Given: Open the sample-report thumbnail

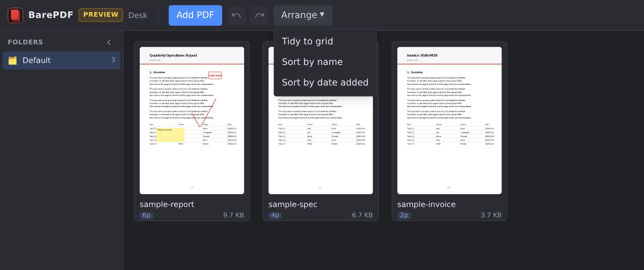Looking at the screenshot, I should 192,121.
